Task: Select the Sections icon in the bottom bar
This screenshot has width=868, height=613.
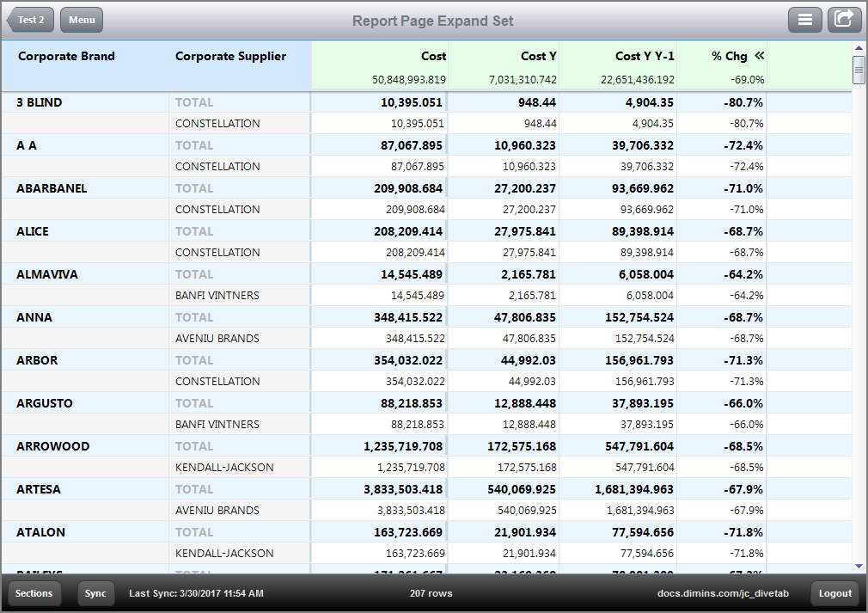Action: (33, 593)
